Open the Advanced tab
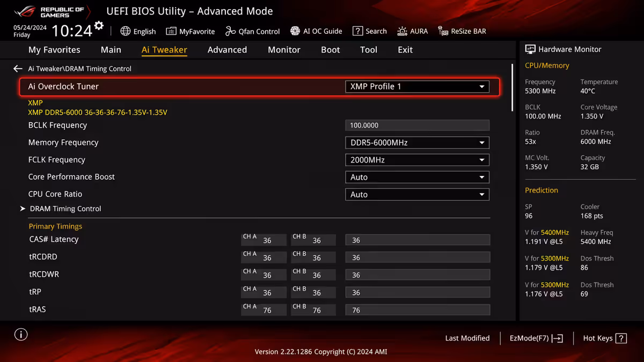 227,49
